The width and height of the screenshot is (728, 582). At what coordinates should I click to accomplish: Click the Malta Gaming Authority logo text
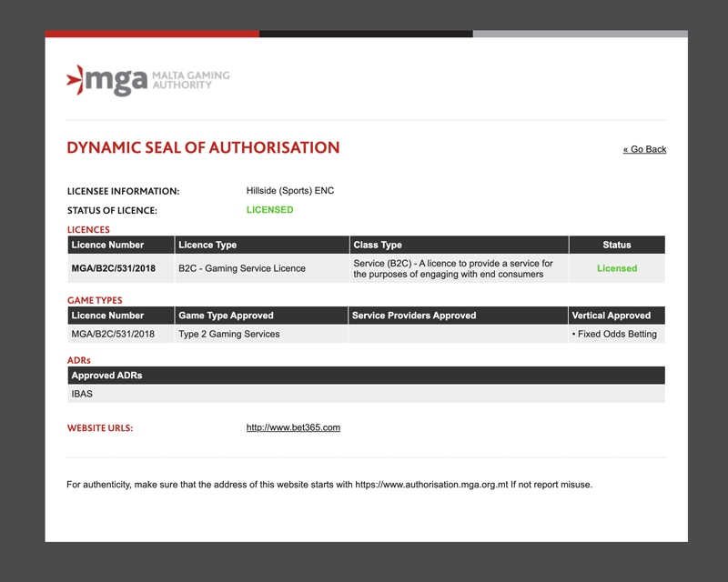pyautogui.click(x=190, y=80)
